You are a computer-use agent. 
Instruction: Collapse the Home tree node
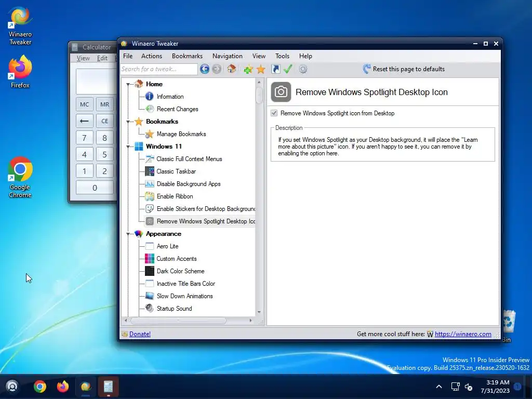[x=128, y=85]
